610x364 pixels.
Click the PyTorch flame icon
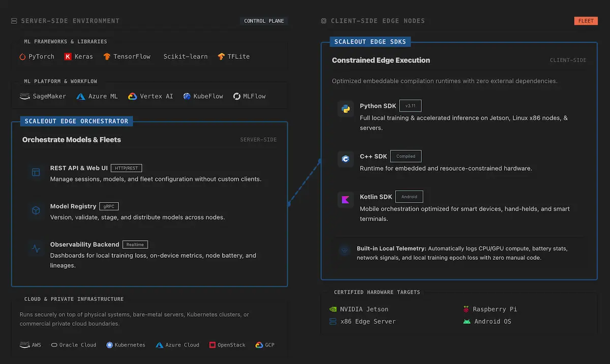click(22, 56)
